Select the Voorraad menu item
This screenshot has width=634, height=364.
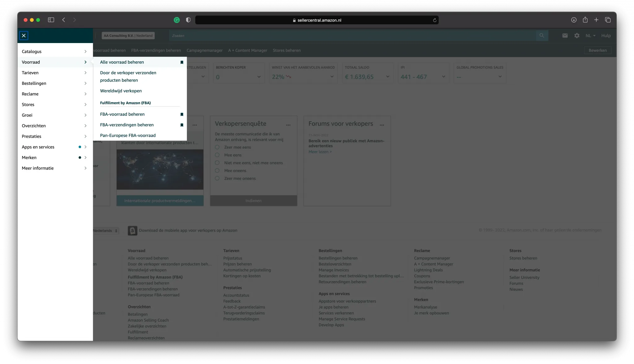tap(55, 62)
